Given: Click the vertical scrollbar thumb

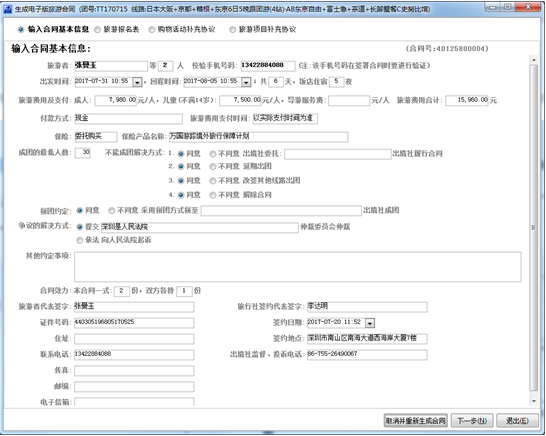Looking at the screenshot, I should click(x=533, y=228).
